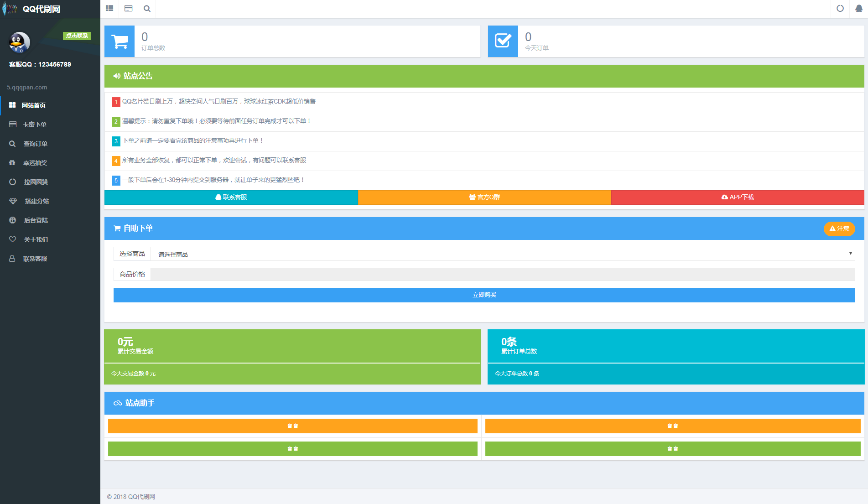Click the teal 联系客服 button

tap(231, 197)
